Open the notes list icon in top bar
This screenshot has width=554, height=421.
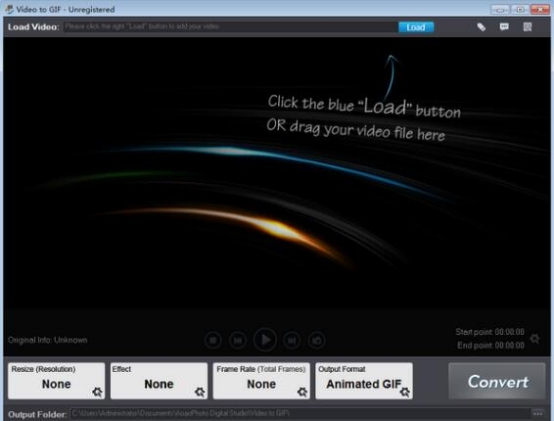pyautogui.click(x=528, y=27)
